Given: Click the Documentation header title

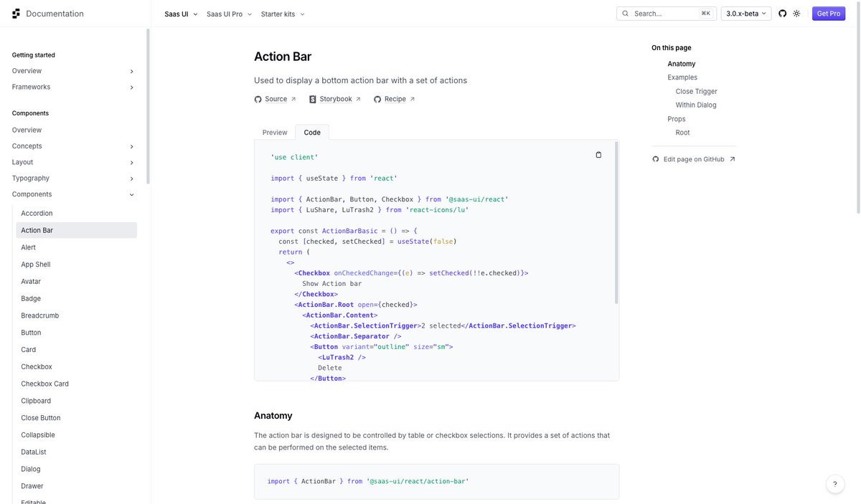Looking at the screenshot, I should [x=55, y=14].
